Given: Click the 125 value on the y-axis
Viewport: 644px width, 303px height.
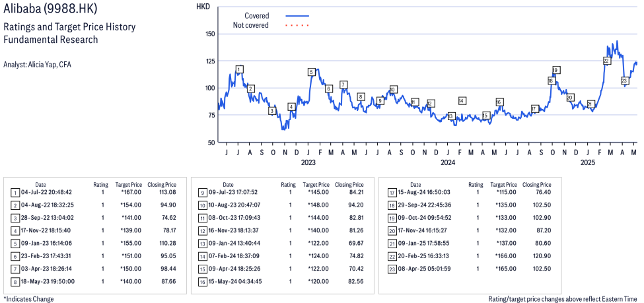Looking at the screenshot, I should [209, 61].
